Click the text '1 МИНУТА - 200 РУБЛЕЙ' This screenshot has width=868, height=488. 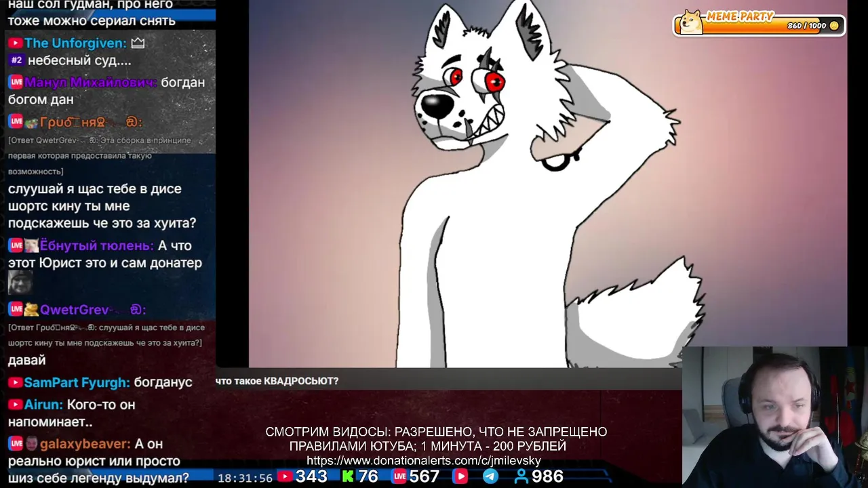(494, 447)
